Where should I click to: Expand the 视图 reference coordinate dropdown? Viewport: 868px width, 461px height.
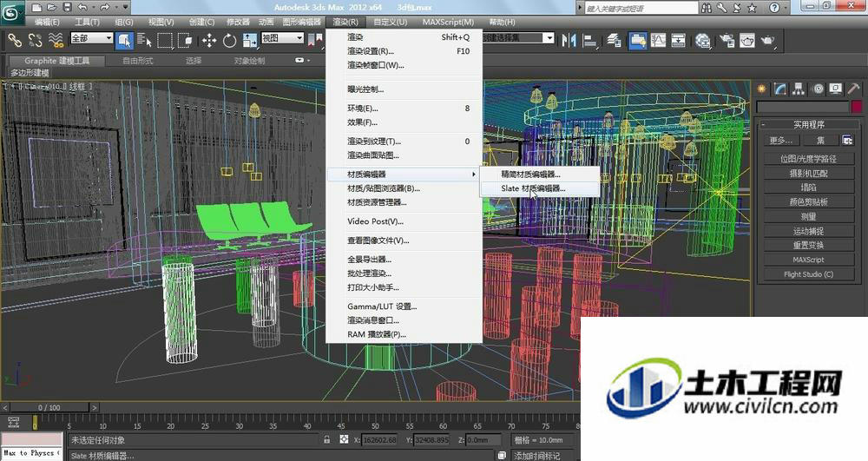pos(299,38)
